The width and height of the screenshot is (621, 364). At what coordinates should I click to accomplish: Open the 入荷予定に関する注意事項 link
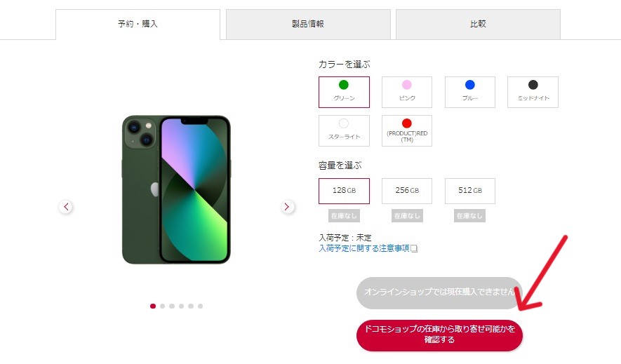coord(364,248)
